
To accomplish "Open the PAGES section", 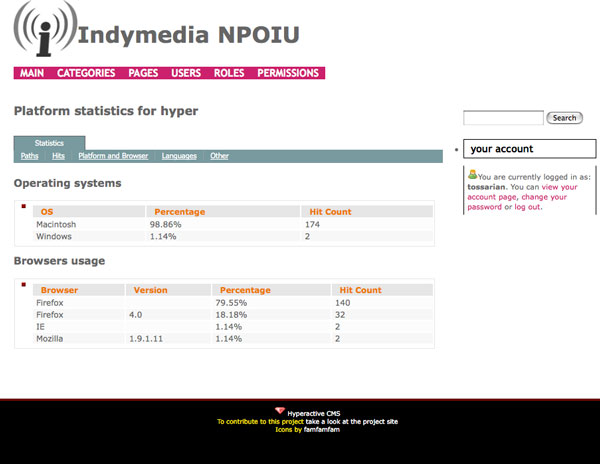I will click(x=143, y=73).
